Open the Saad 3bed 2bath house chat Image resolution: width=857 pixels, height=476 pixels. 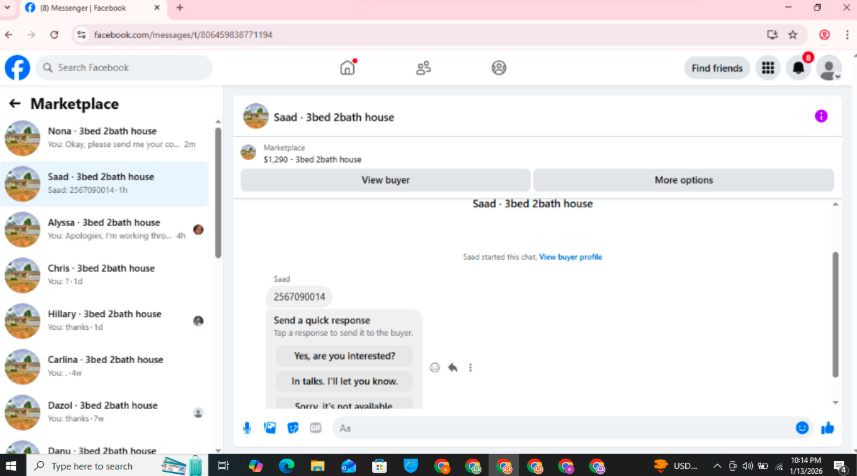tap(104, 184)
